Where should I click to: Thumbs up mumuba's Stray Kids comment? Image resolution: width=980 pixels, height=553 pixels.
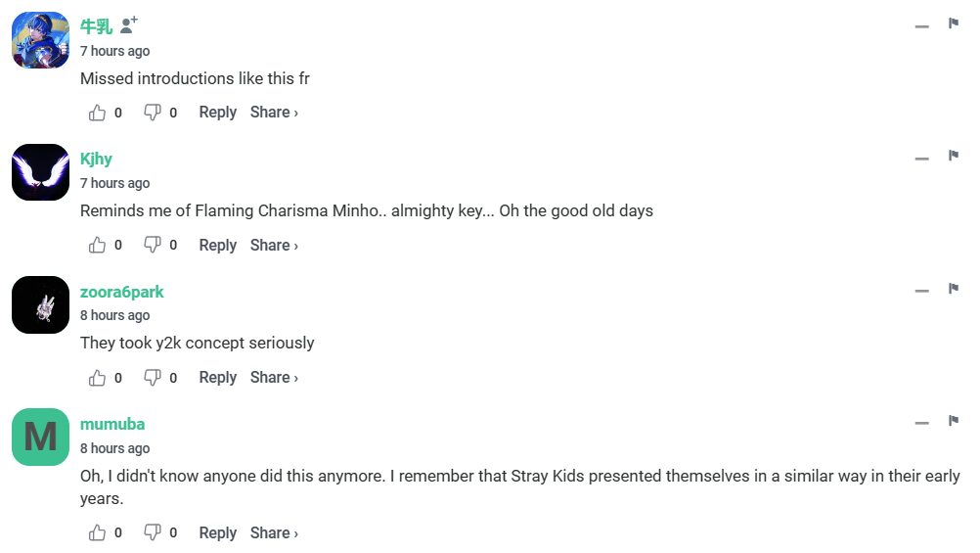click(x=97, y=532)
